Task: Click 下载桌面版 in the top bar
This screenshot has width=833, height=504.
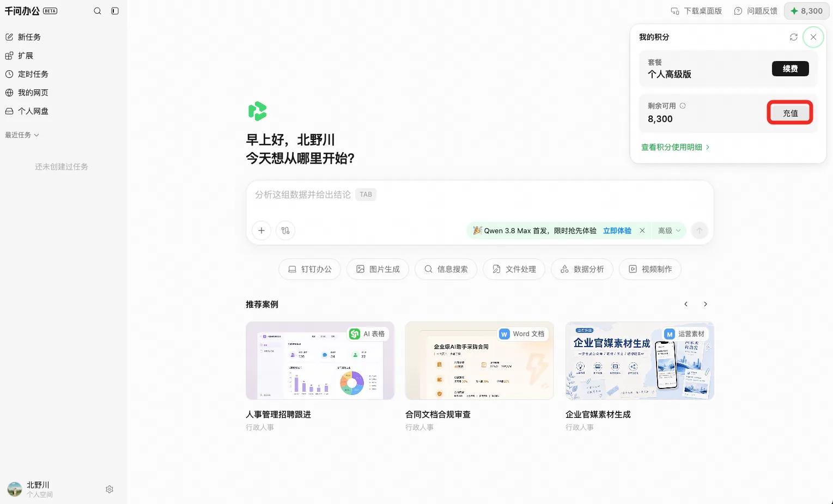Action: [696, 11]
